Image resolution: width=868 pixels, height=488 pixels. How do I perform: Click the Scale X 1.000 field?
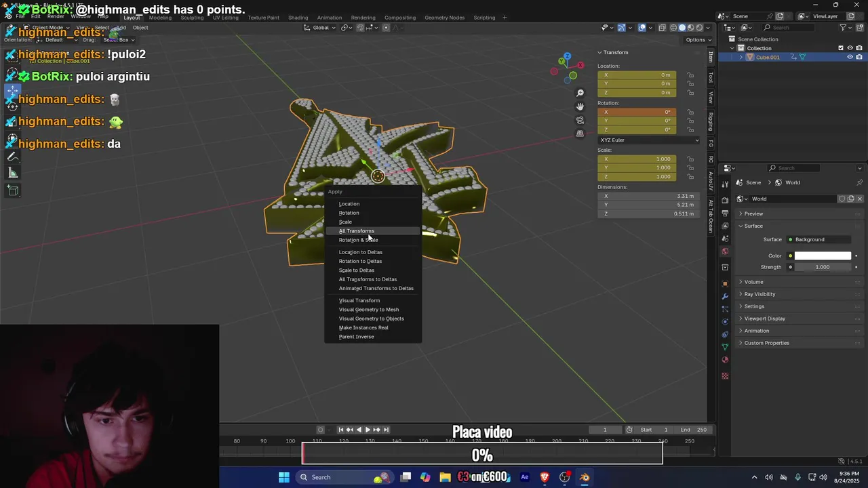click(x=636, y=159)
